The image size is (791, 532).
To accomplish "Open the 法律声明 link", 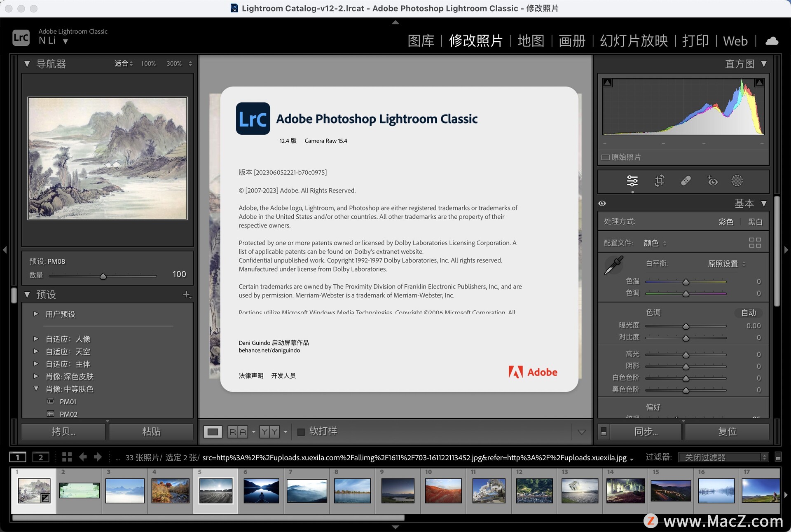I will (x=250, y=375).
